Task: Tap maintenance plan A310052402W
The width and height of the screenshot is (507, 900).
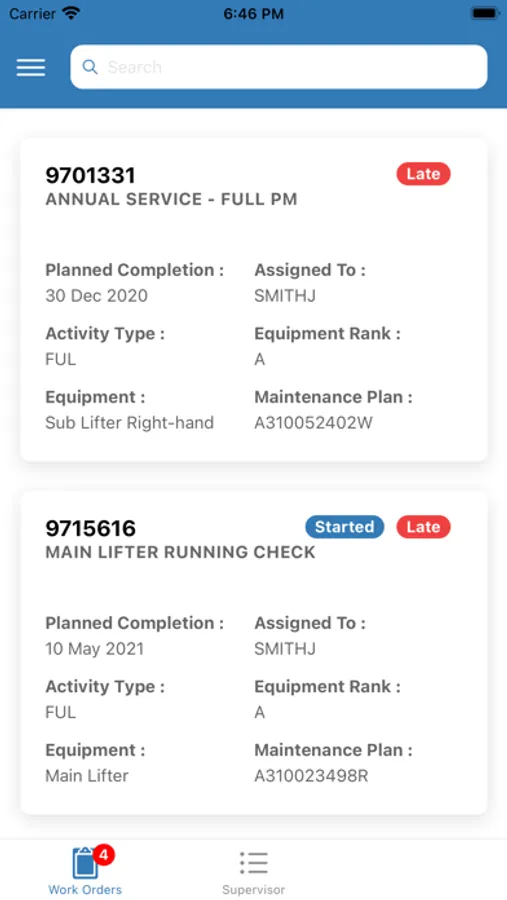Action: point(314,423)
